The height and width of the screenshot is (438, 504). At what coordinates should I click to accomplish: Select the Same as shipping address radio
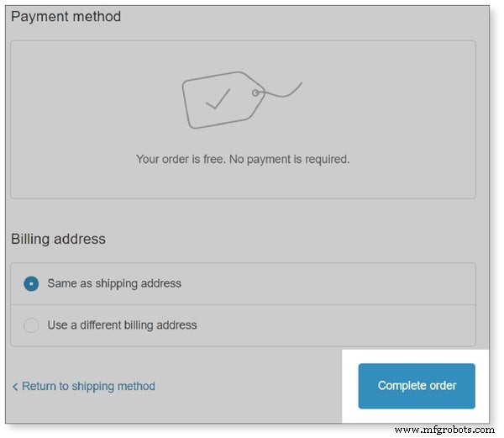pos(31,283)
